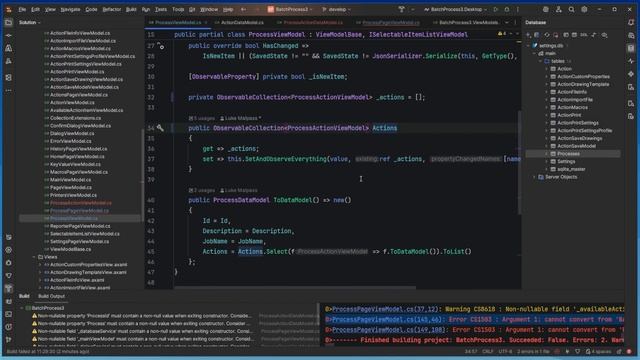
Task: Expand ActionCustomPropertiesView.axaml node
Action: click(40, 265)
